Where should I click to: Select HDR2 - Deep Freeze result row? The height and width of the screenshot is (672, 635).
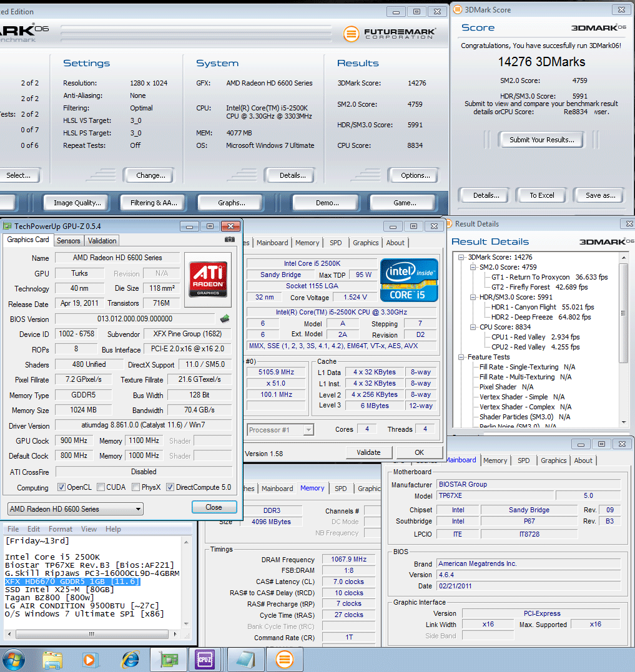click(x=541, y=317)
